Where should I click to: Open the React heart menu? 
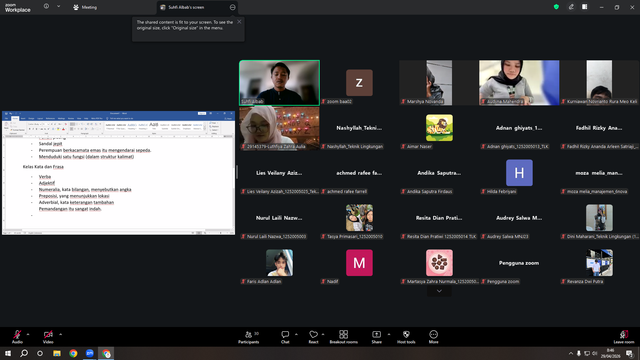[313, 337]
